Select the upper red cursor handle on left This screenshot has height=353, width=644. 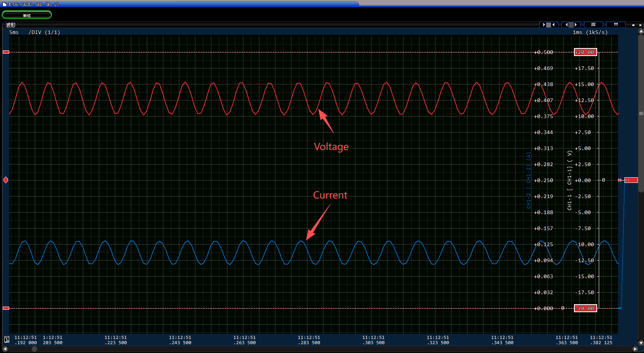tap(6, 52)
